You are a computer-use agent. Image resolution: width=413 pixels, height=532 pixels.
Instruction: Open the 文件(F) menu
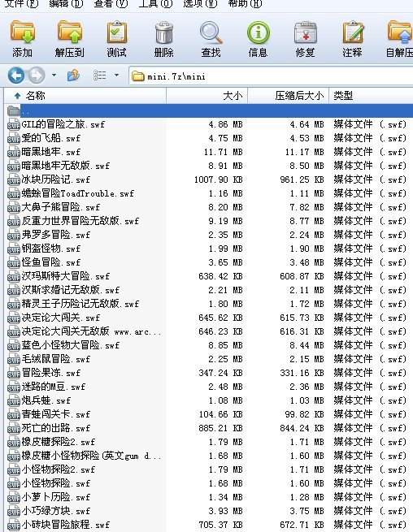[x=21, y=4]
